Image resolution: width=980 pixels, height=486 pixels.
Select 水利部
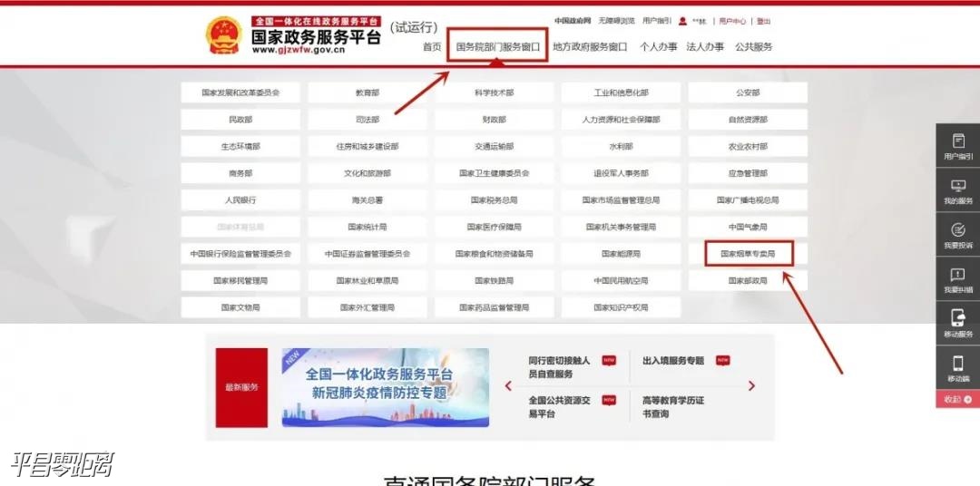[622, 146]
